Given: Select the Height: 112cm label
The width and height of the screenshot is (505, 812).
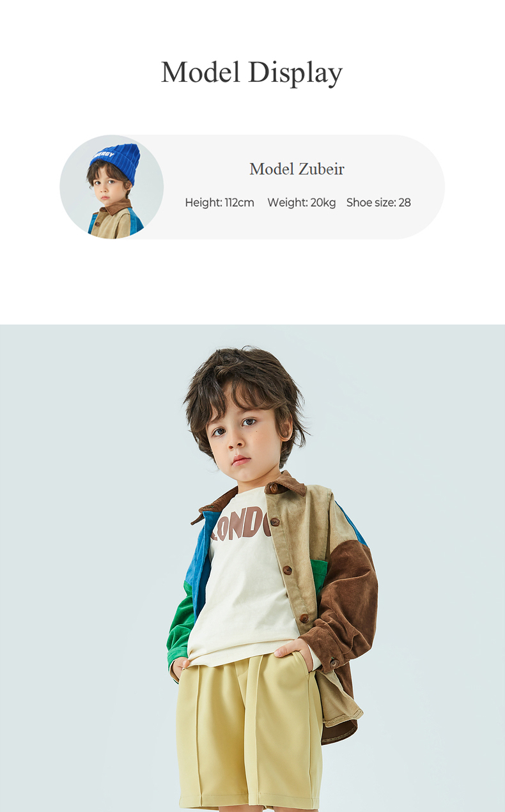Looking at the screenshot, I should [x=219, y=203].
